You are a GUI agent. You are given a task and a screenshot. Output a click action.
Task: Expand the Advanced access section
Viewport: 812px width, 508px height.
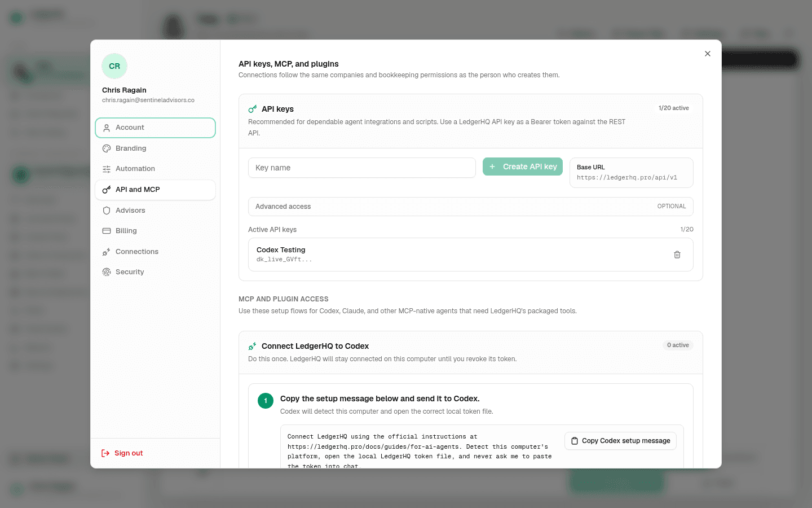[471, 207]
